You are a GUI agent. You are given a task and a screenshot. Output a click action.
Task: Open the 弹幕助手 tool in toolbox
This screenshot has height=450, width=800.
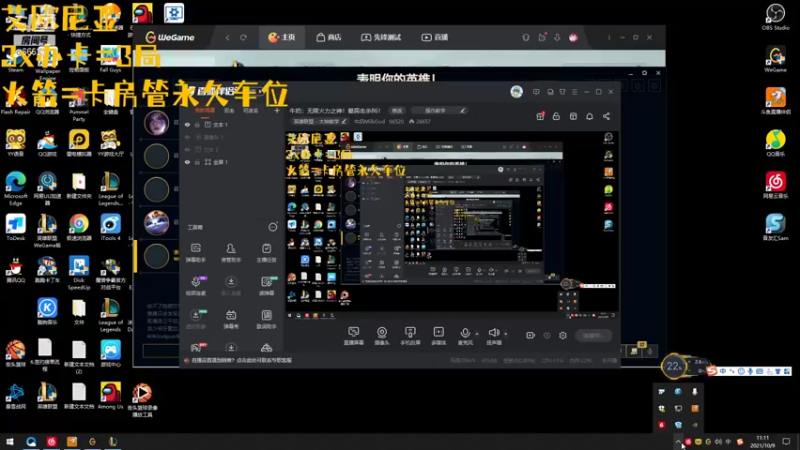pyautogui.click(x=195, y=253)
